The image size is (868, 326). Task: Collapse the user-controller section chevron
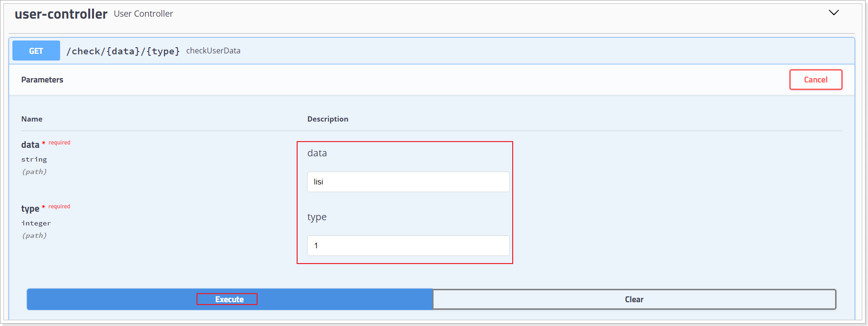tap(834, 13)
